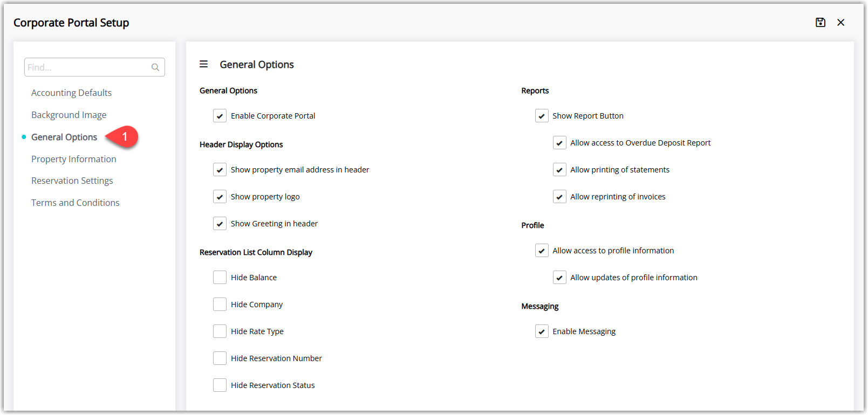Toggle Show property logo checkbox

(220, 197)
